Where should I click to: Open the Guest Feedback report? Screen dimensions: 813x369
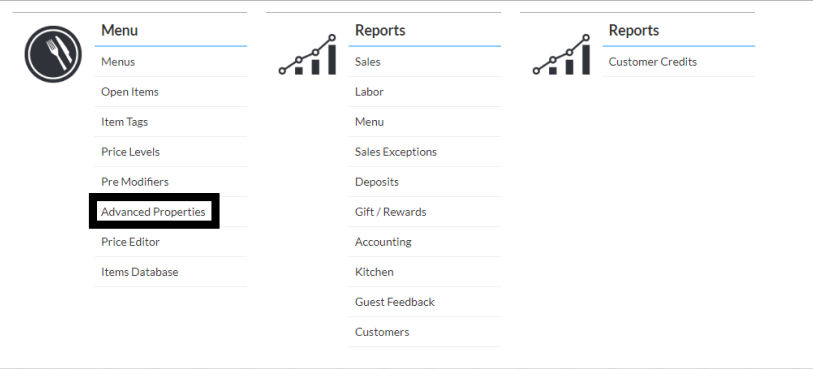tap(395, 302)
